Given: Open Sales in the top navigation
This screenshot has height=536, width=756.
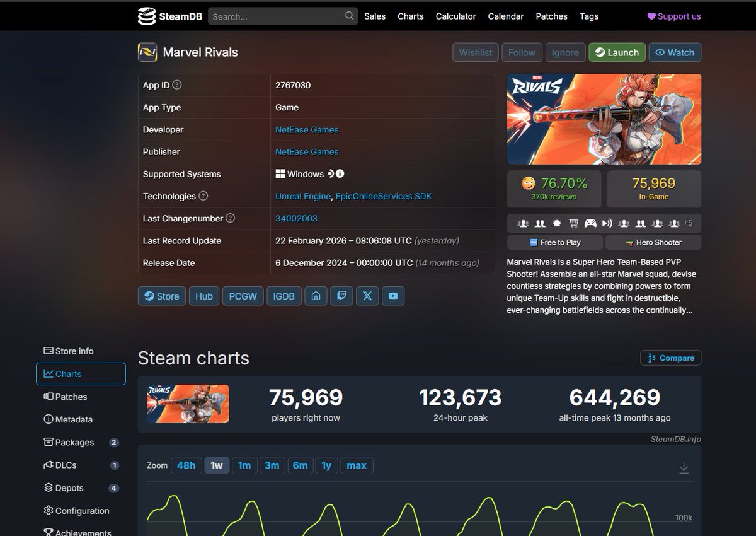Looking at the screenshot, I should pyautogui.click(x=375, y=16).
